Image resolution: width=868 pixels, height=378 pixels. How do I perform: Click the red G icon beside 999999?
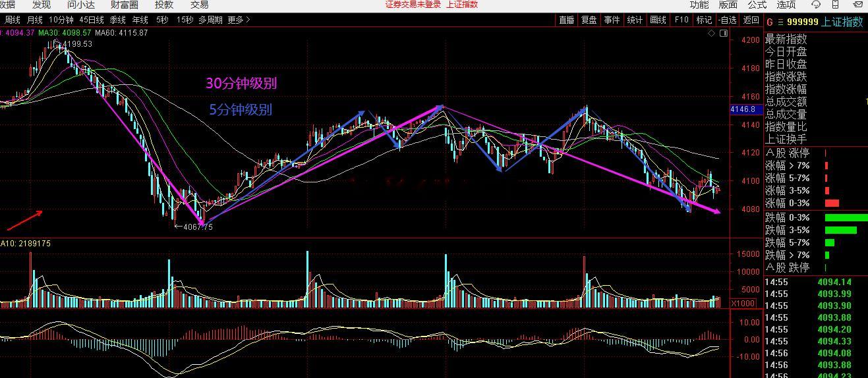769,22
